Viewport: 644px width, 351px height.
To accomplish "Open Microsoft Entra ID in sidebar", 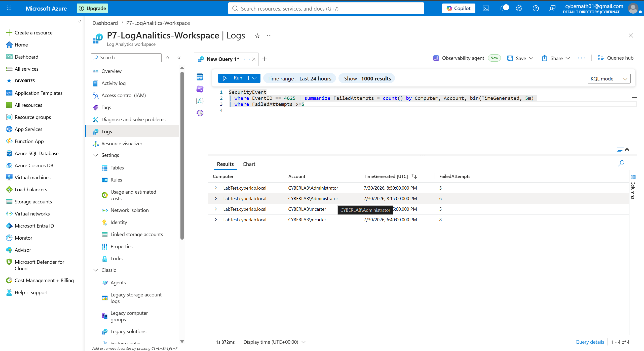I will click(34, 226).
